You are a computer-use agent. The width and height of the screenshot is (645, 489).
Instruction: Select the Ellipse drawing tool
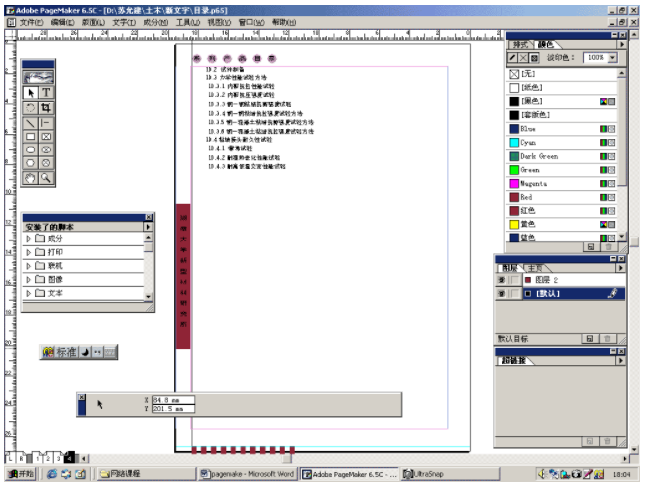[31, 149]
